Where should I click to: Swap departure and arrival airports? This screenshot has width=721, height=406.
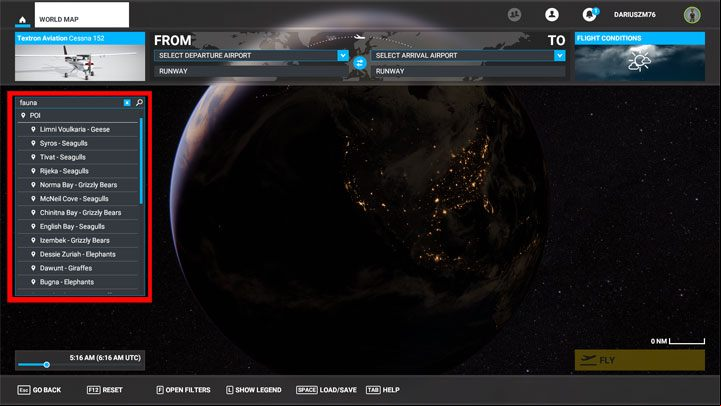point(360,63)
